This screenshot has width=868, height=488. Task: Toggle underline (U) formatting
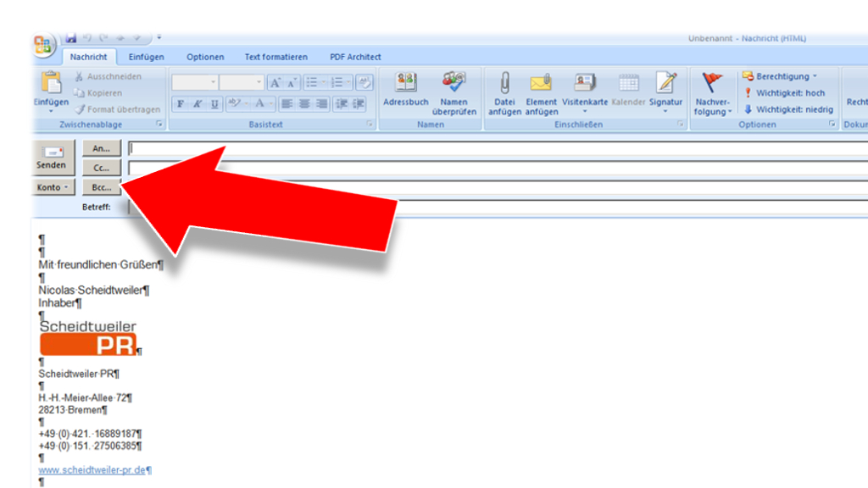tap(214, 103)
